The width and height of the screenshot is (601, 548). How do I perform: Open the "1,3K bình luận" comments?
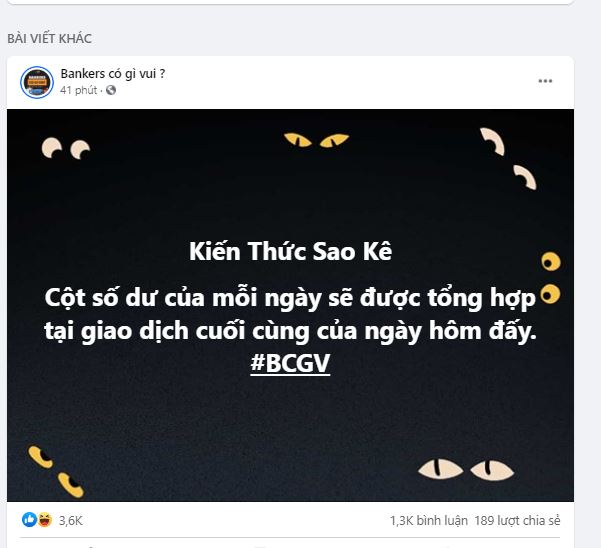coord(429,520)
